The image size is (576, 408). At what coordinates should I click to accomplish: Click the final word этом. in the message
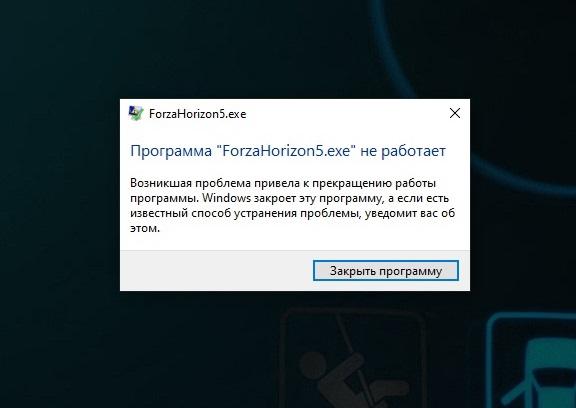pos(145,228)
